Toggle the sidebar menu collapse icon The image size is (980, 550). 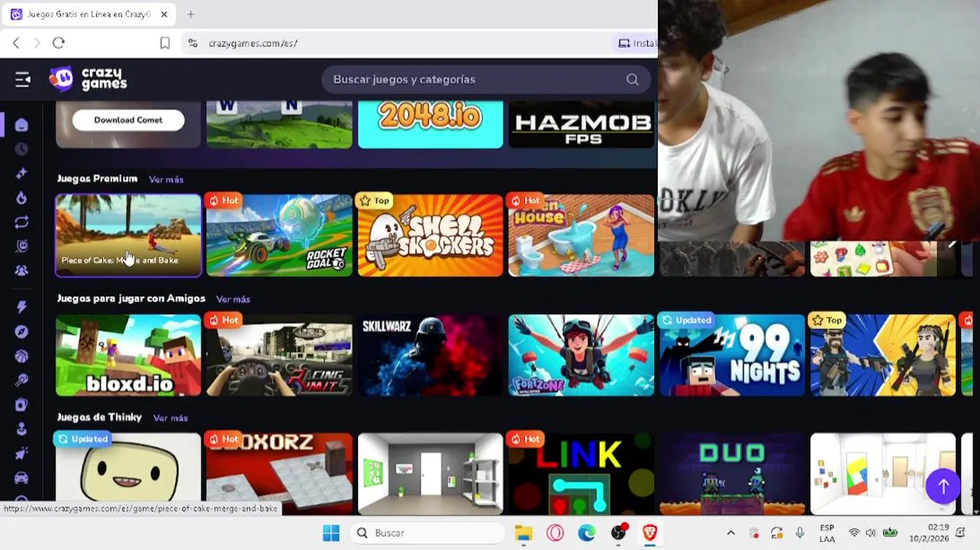coord(22,79)
